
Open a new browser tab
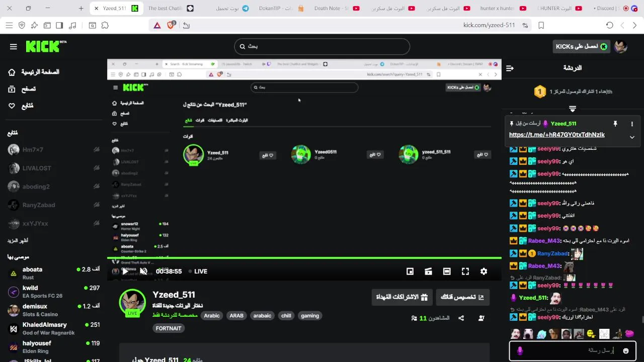click(81, 9)
